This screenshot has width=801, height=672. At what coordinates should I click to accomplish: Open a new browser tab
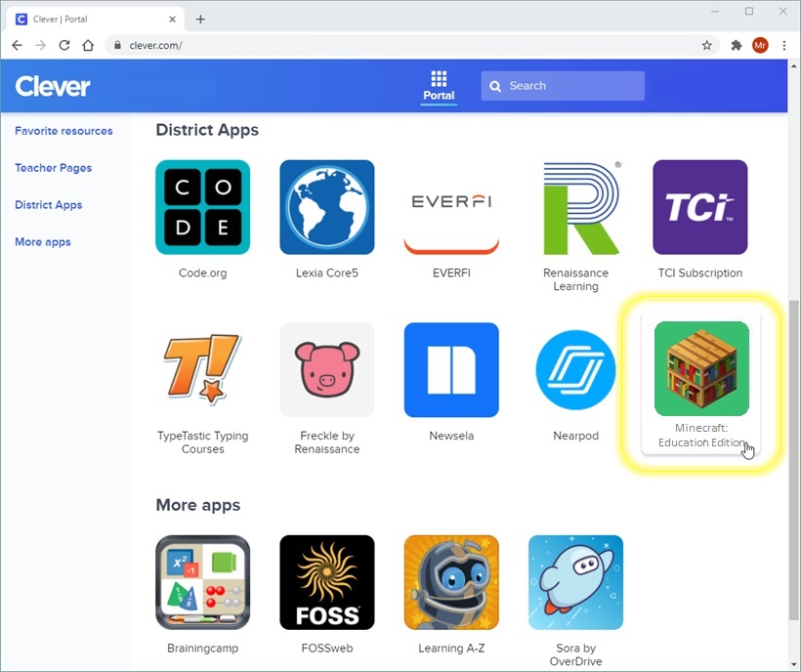point(201,20)
